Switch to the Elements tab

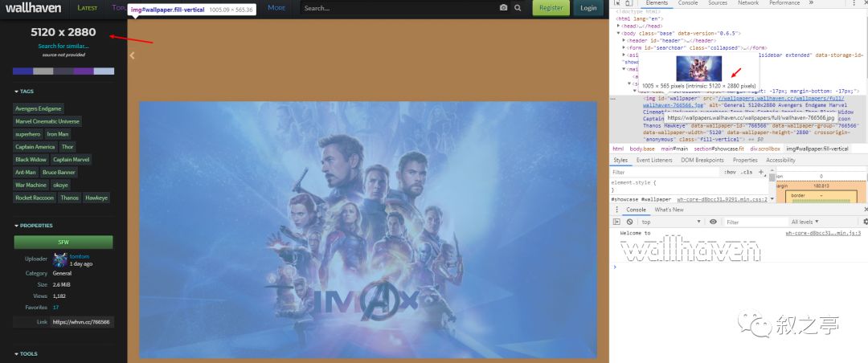click(x=657, y=3)
